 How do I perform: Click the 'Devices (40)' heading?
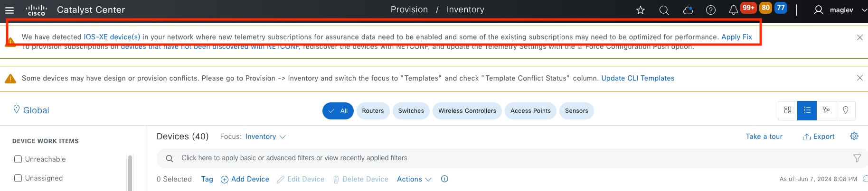(x=182, y=136)
